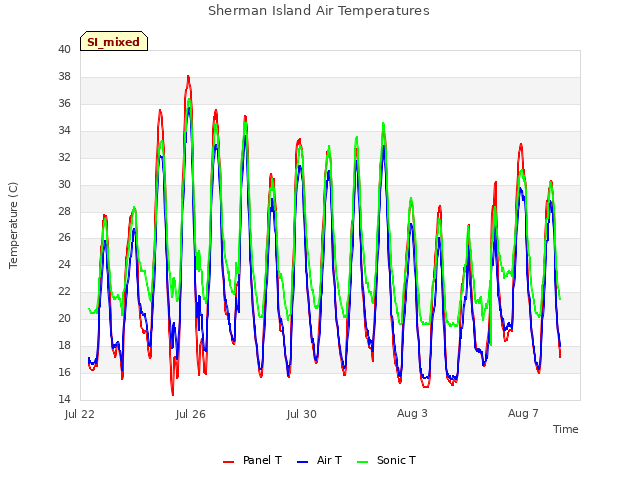
Task: Click the SI_mixed label box
Action: pos(114,41)
